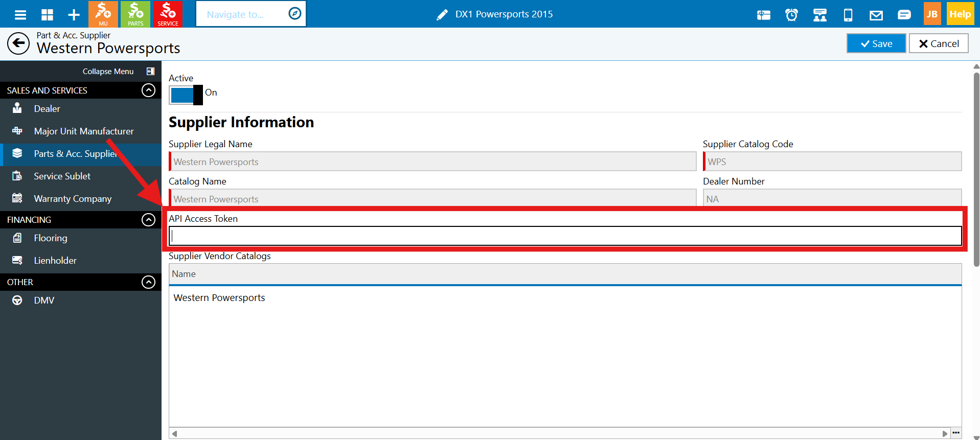Open catalog grid options ellipsis button
The height and width of the screenshot is (440, 980).
coord(956,433)
